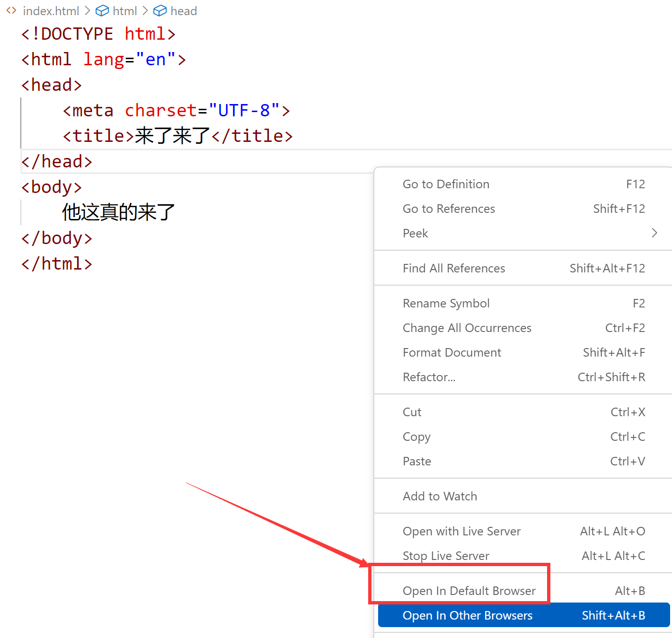Image resolution: width=672 pixels, height=638 pixels.
Task: Place cursor on closing </head> tag
Action: click(x=57, y=162)
